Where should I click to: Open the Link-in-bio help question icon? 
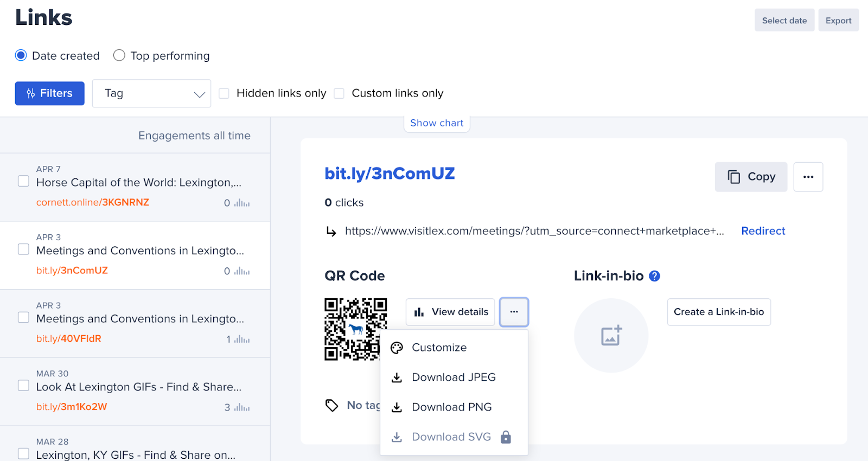click(655, 276)
